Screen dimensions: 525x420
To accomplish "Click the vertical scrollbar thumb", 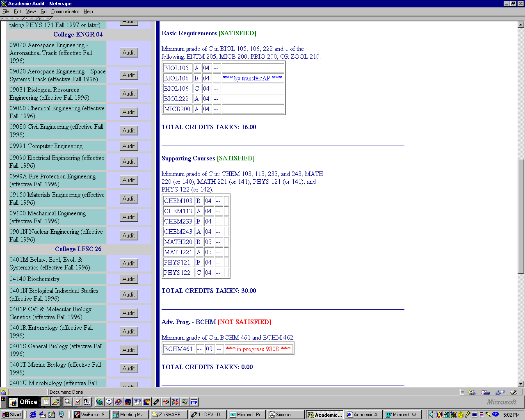I will [521, 216].
